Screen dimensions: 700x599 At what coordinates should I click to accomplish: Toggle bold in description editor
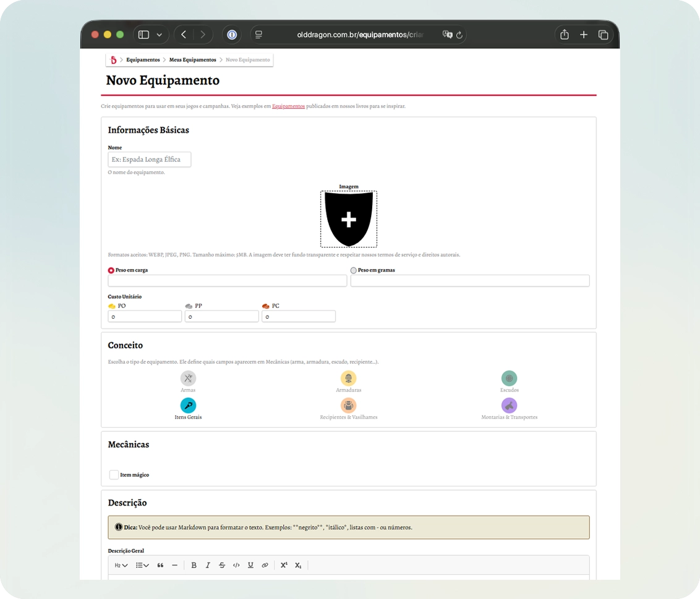point(194,565)
